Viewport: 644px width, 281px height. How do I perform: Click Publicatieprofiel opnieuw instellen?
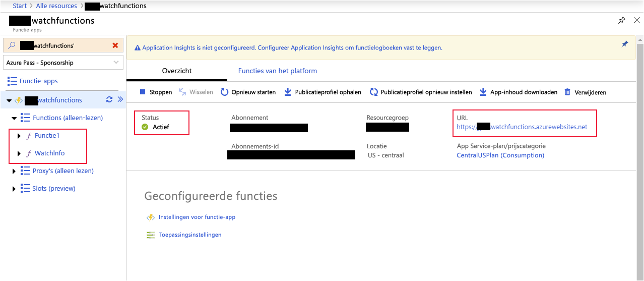point(421,92)
